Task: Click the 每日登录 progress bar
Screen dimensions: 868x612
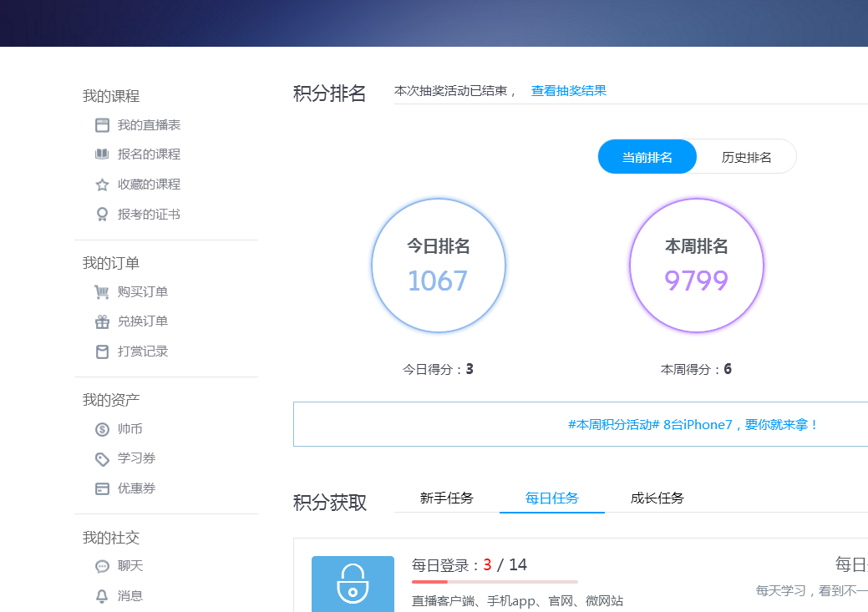Action: click(495, 581)
